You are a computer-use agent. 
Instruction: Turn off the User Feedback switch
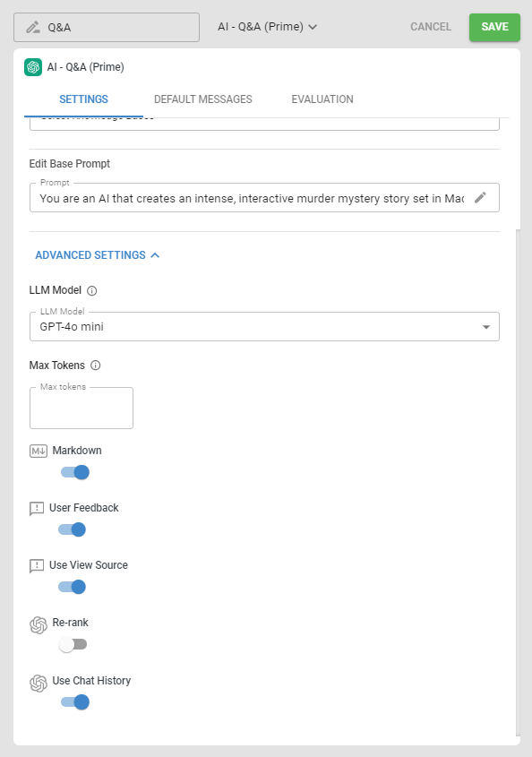(x=72, y=529)
